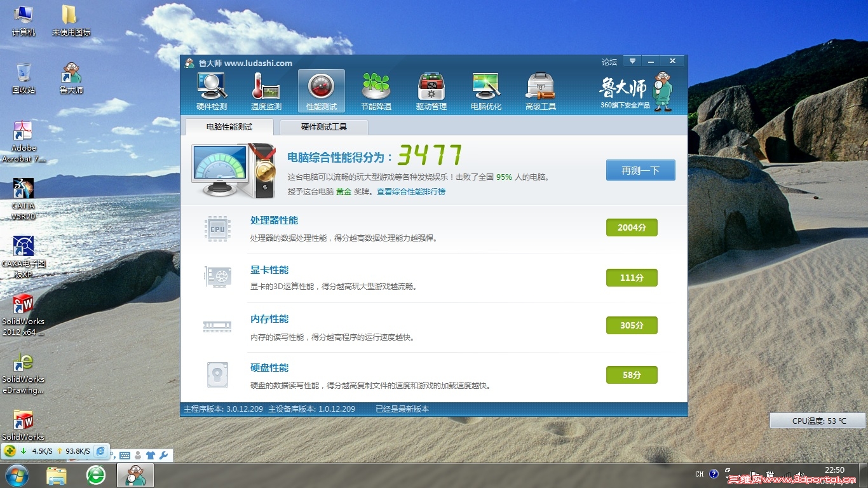Click the 鲁大师 www.ludashi.com window title

[x=245, y=63]
